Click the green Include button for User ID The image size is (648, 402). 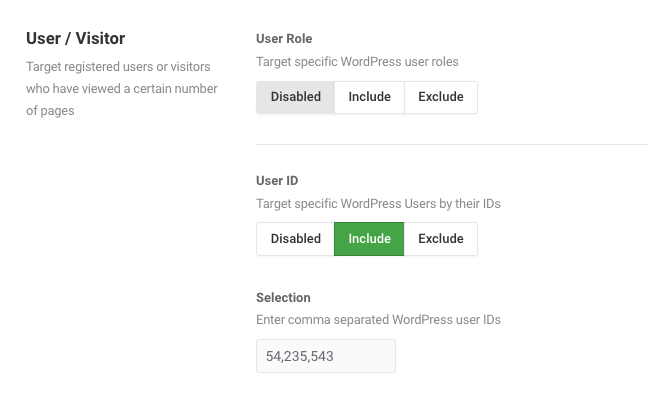[x=369, y=239]
